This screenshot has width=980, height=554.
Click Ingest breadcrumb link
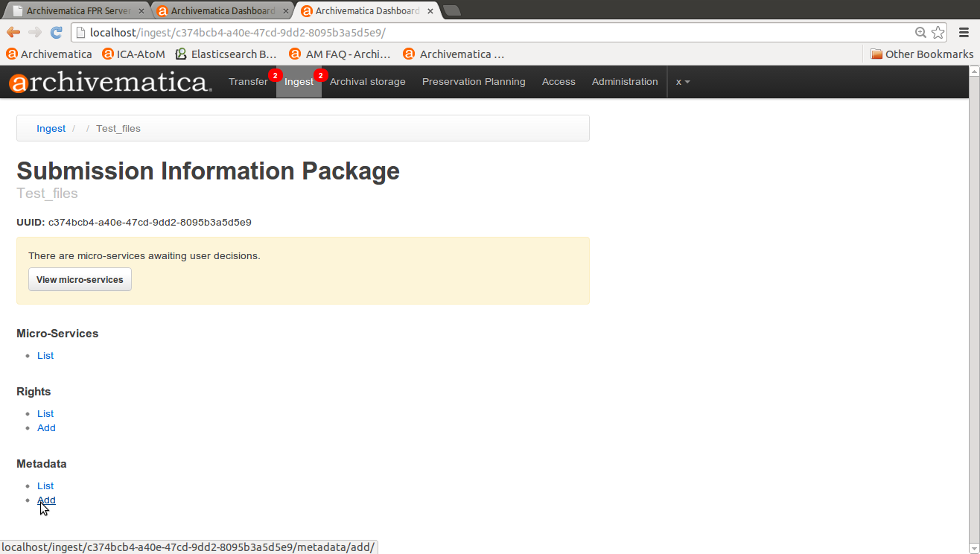[x=51, y=128]
